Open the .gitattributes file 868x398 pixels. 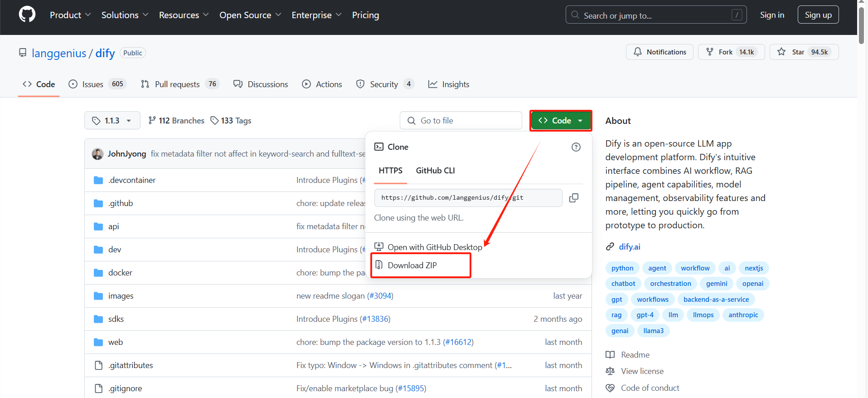131,365
